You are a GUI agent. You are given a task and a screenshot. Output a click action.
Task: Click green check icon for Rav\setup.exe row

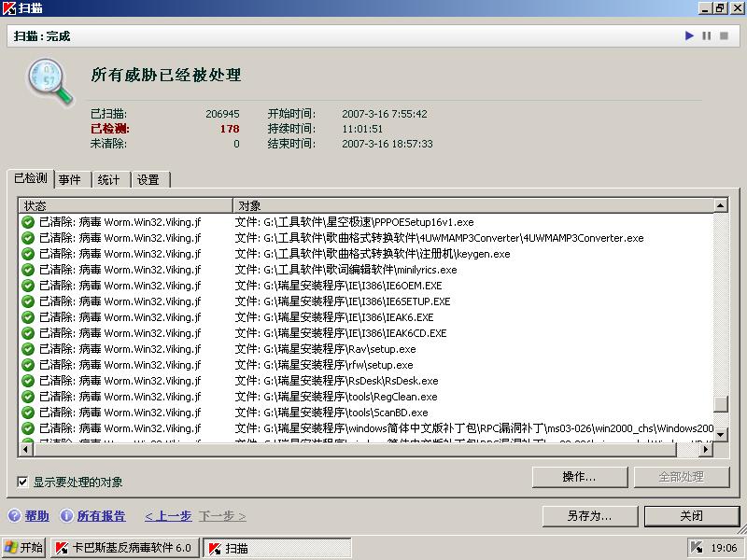(x=28, y=349)
